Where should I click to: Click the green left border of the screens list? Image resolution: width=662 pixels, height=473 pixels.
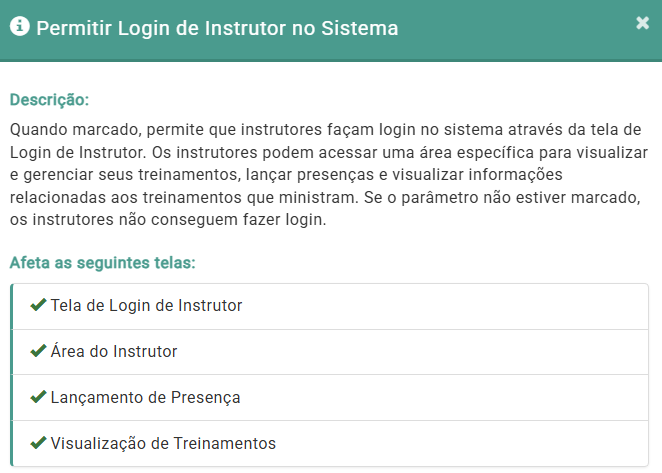12,375
